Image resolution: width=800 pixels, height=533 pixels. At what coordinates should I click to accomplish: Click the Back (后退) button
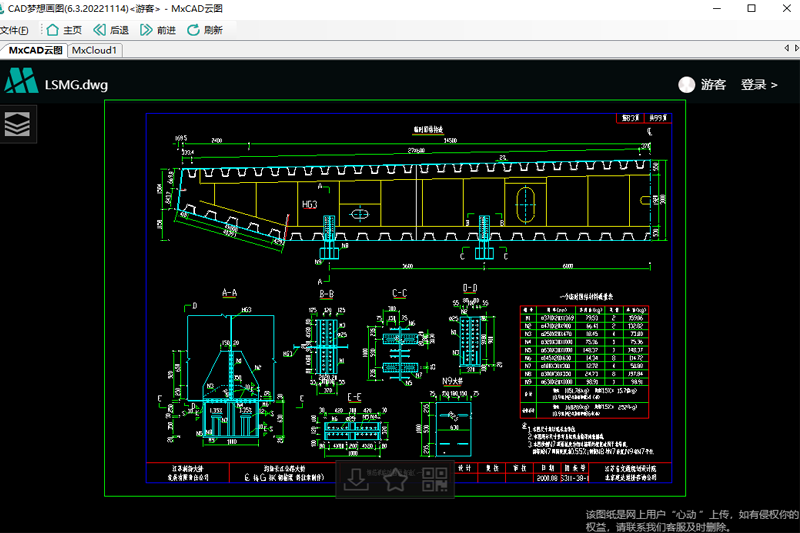point(111,30)
